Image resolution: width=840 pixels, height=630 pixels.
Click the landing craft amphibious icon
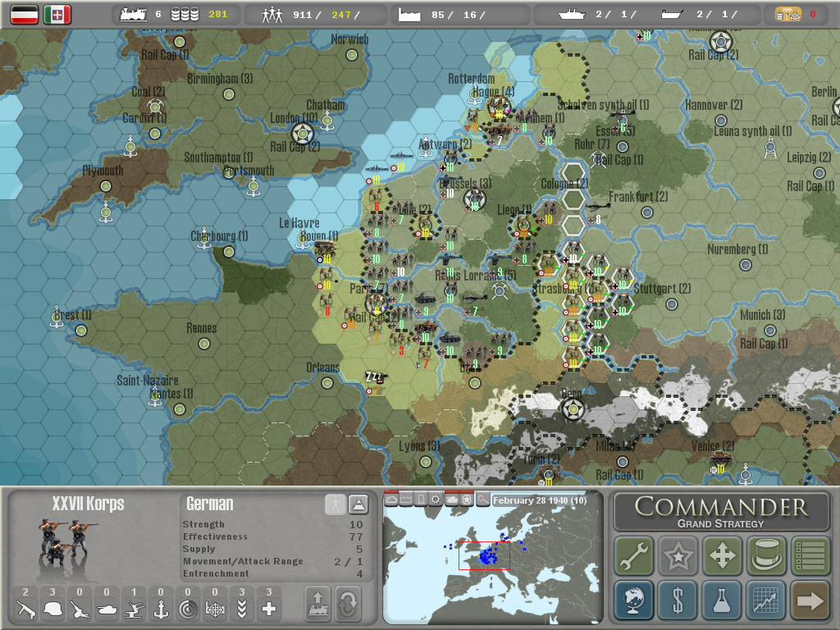672,15
